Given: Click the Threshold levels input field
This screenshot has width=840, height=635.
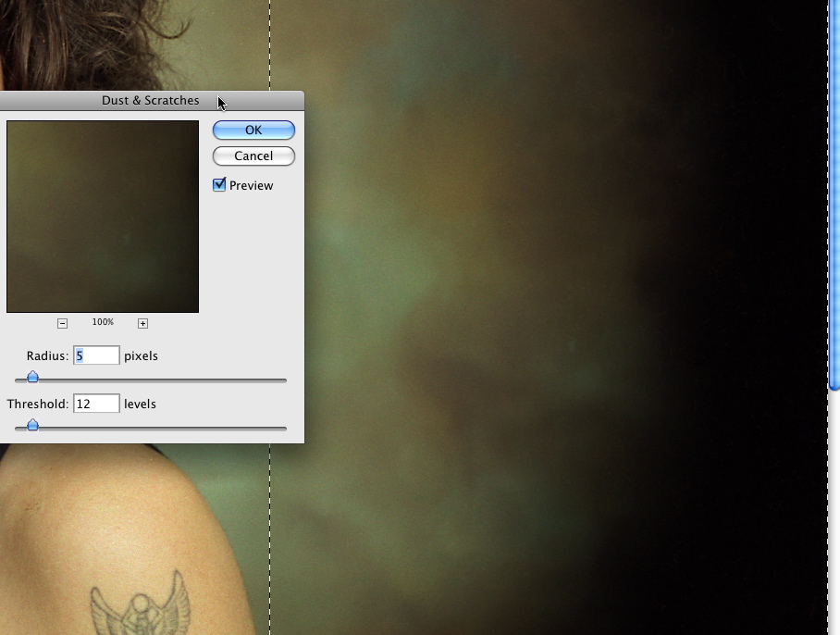Looking at the screenshot, I should tap(96, 404).
